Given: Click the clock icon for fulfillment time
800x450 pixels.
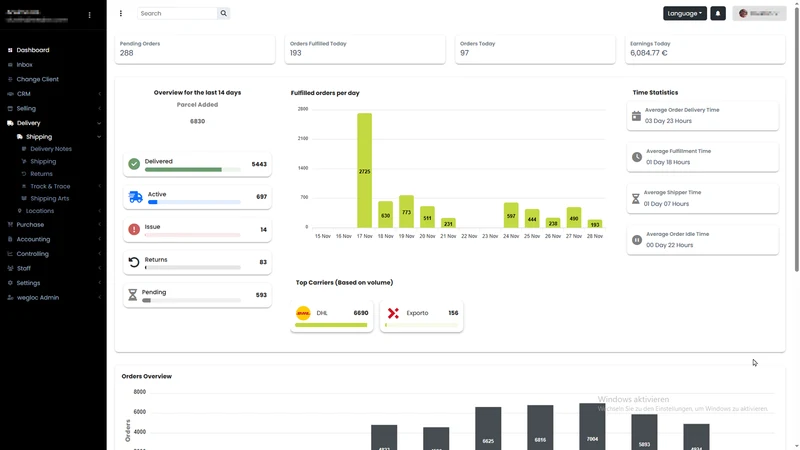Looking at the screenshot, I should coord(637,157).
